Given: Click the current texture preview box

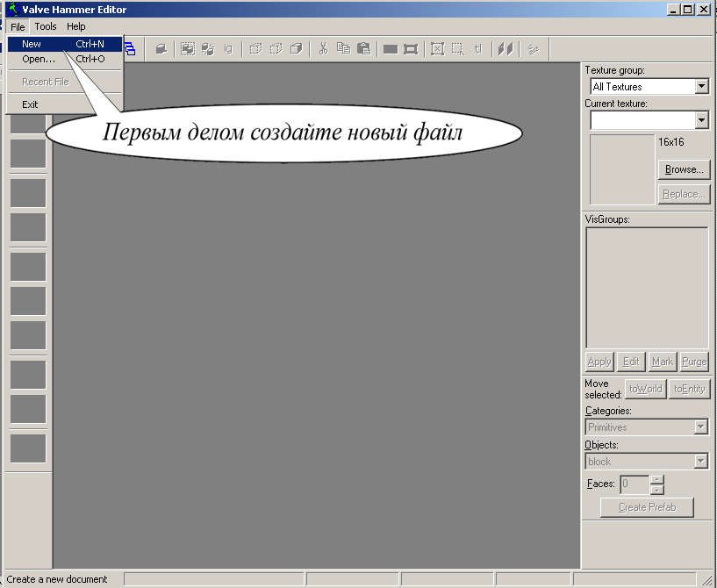Looking at the screenshot, I should [x=622, y=169].
